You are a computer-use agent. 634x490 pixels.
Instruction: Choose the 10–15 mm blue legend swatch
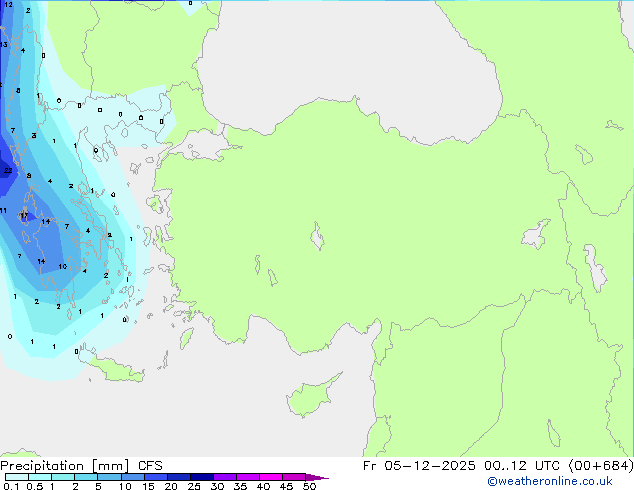point(132,477)
